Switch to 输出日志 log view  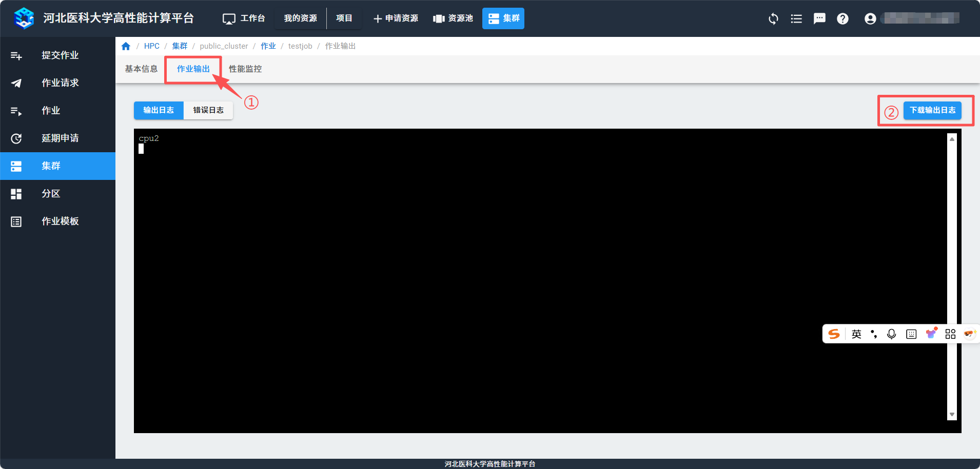[159, 110]
